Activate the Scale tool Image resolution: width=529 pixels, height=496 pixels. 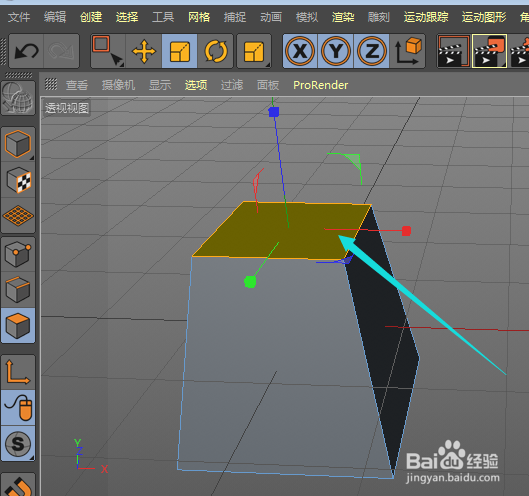click(179, 51)
